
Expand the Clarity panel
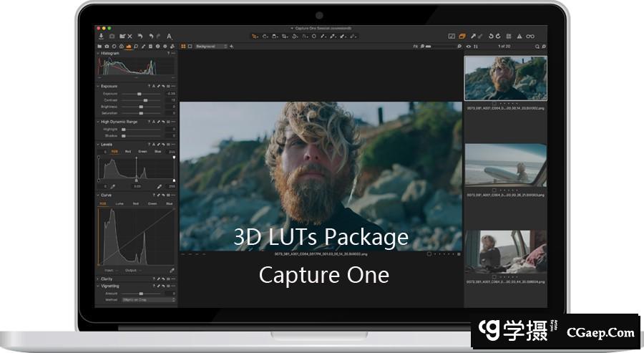98,279
